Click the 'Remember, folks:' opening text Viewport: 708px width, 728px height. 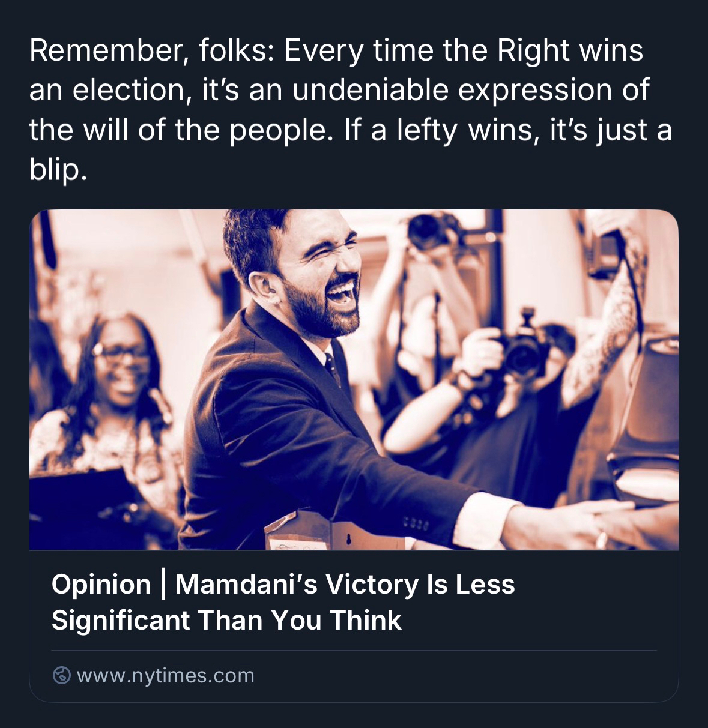153,50
